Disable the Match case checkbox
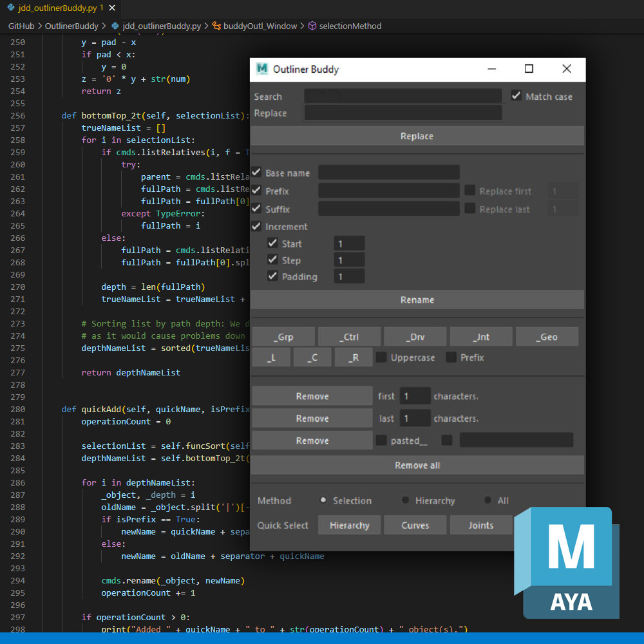 (516, 96)
